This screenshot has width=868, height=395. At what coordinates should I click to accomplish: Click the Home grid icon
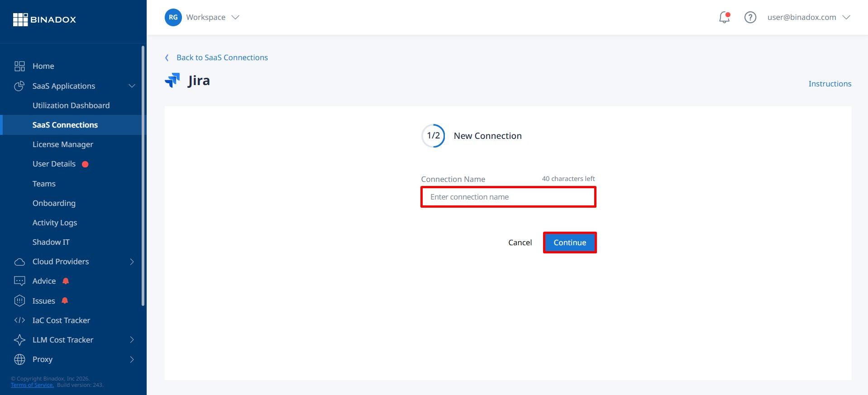pos(19,66)
